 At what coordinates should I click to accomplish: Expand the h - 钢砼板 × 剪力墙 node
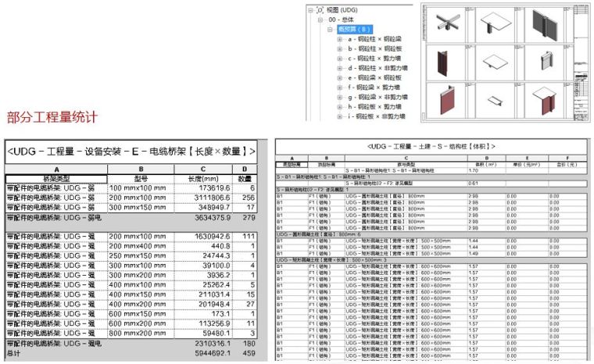340,107
